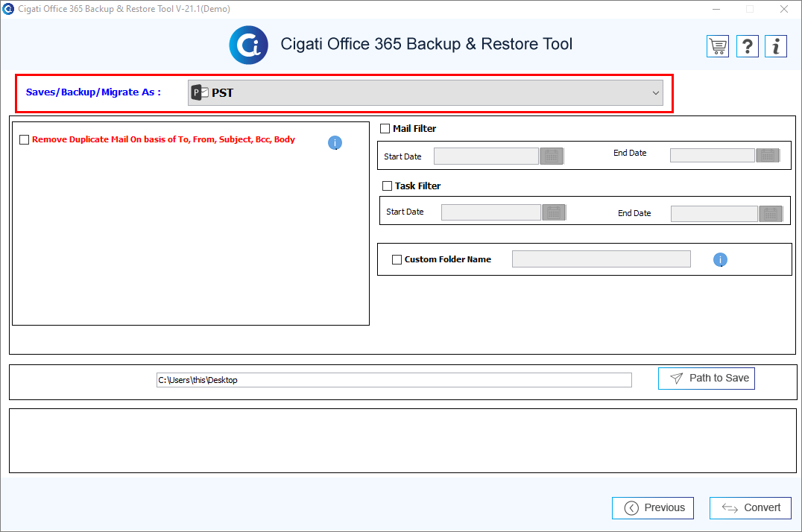Open Task Filter Start Date calendar

(x=554, y=212)
